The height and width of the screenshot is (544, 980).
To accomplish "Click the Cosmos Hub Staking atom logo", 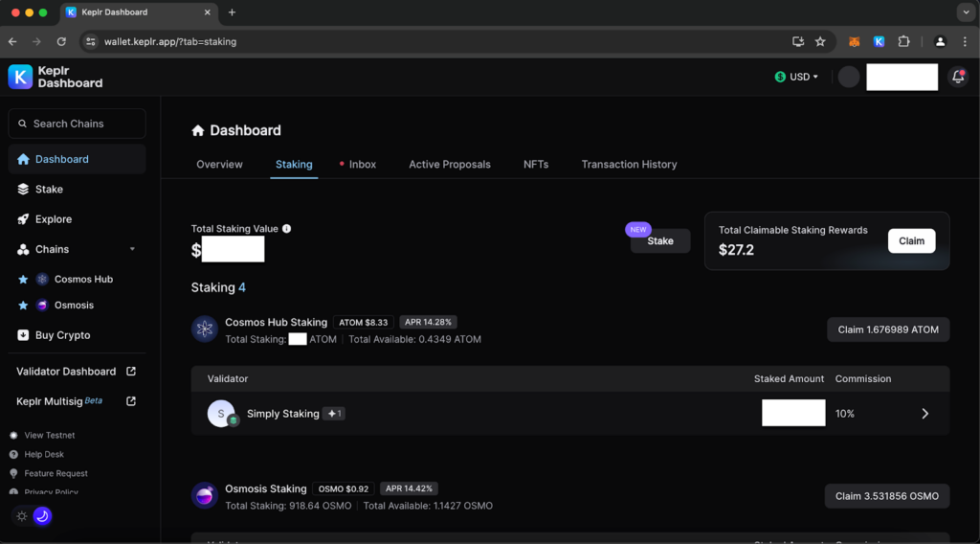I will click(205, 329).
